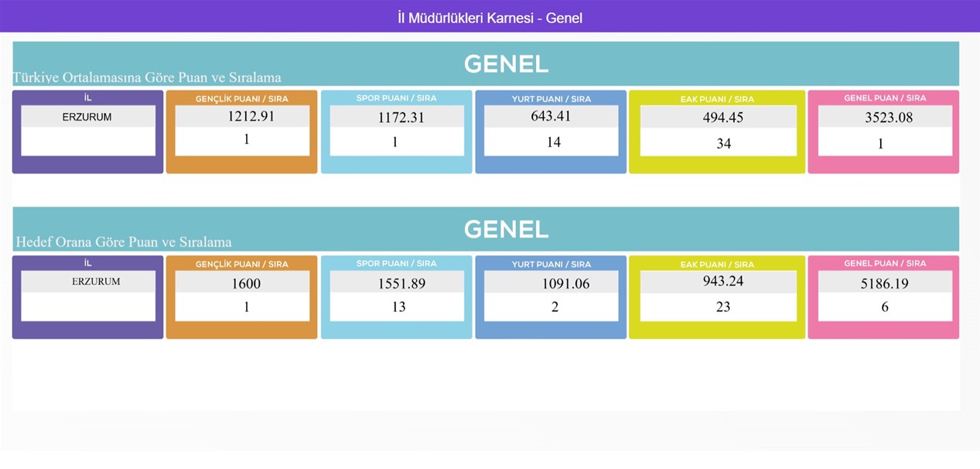
Task: Click the Türkiye Ortalamasına Göre Puan ve Sıralama heading
Action: (147, 77)
